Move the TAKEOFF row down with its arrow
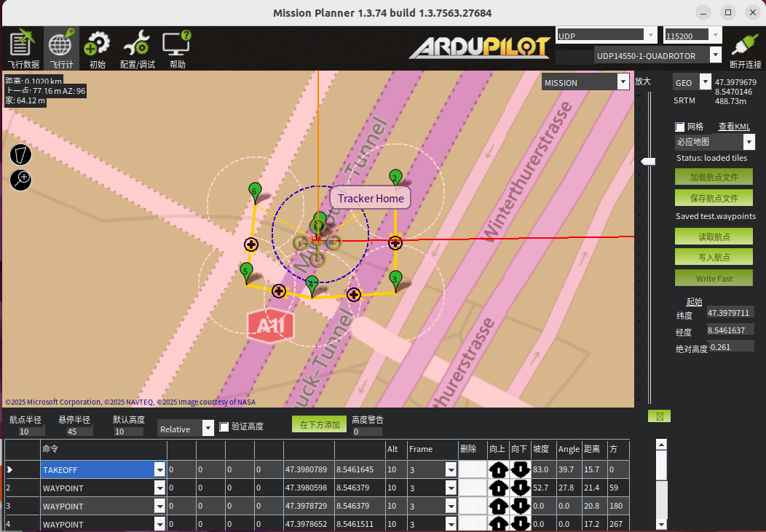 (x=521, y=469)
